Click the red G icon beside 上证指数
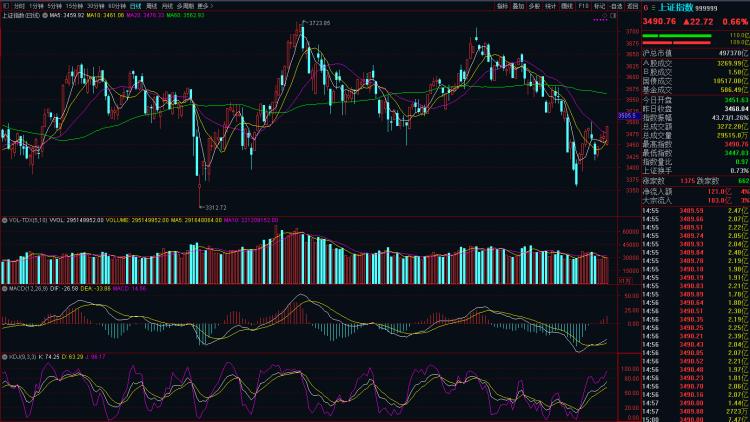 (646, 6)
